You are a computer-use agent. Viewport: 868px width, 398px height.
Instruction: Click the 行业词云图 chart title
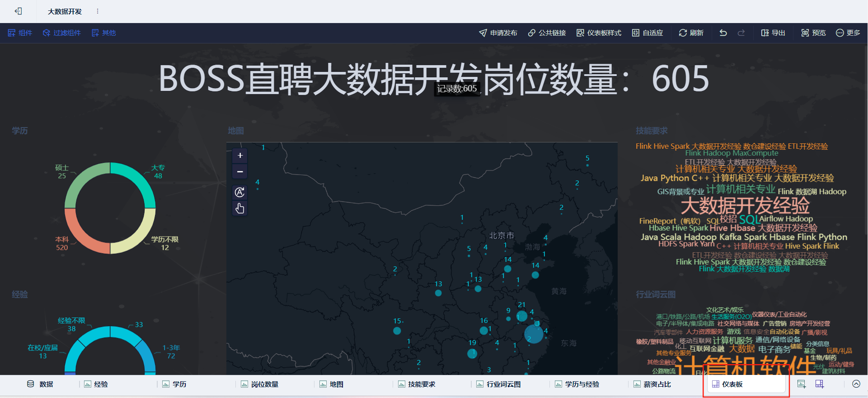[x=656, y=294]
